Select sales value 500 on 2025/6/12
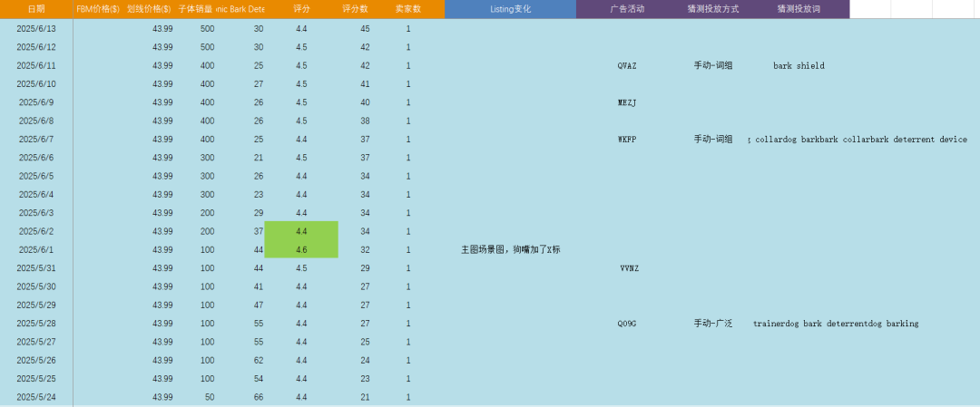Viewport: 980px width, 407px height. (208, 47)
